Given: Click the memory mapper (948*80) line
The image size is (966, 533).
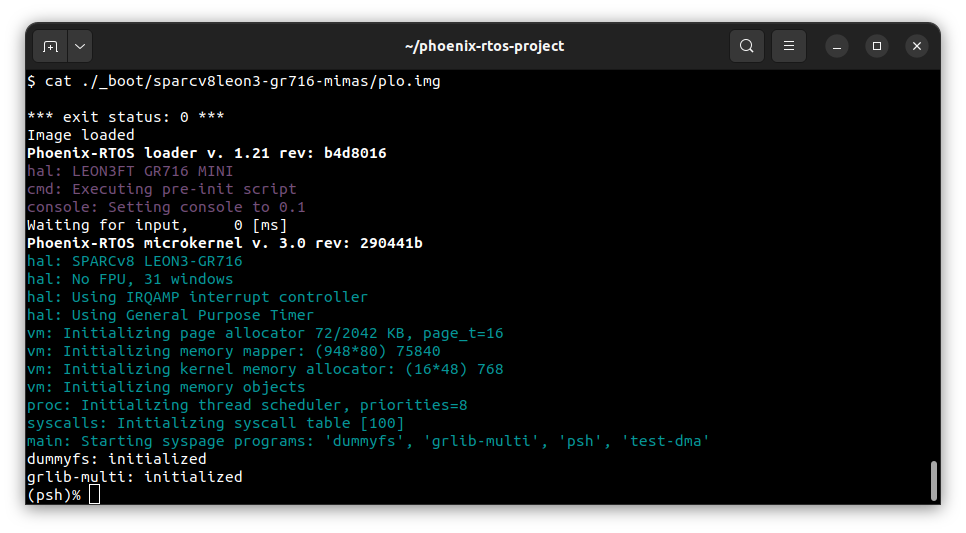Looking at the screenshot, I should 234,351.
